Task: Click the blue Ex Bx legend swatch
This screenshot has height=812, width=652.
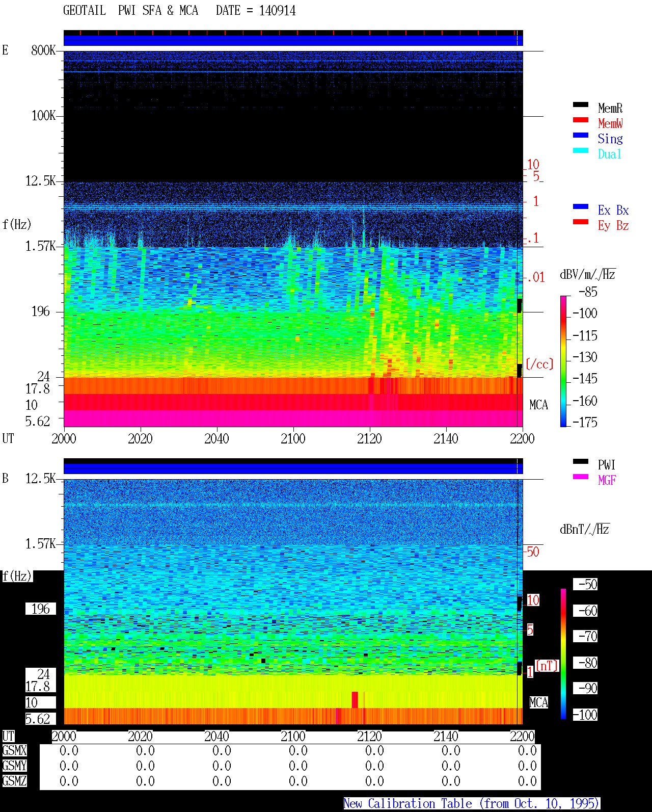Action: click(581, 206)
